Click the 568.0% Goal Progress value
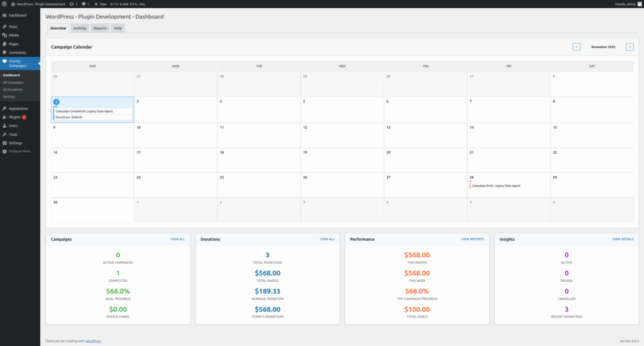This screenshot has height=346, width=644. (118, 291)
